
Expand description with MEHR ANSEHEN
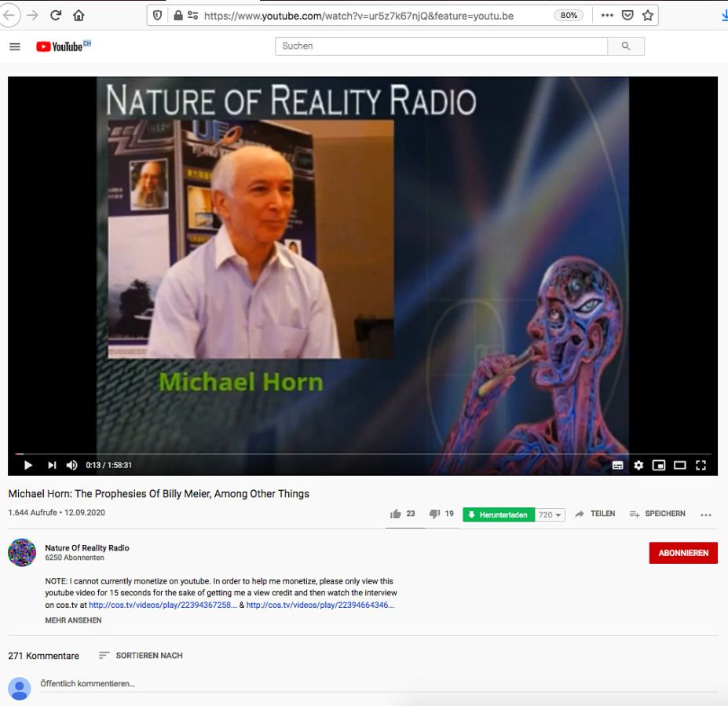coord(73,620)
